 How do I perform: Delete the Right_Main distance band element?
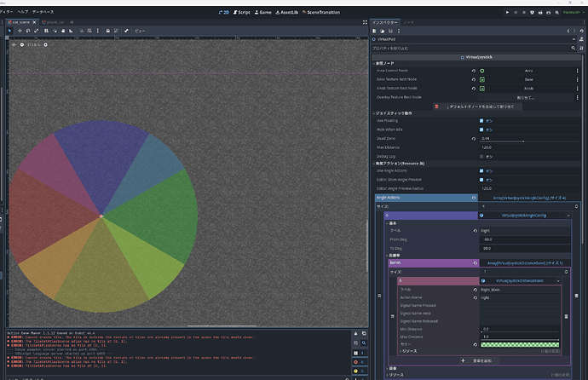(x=568, y=316)
